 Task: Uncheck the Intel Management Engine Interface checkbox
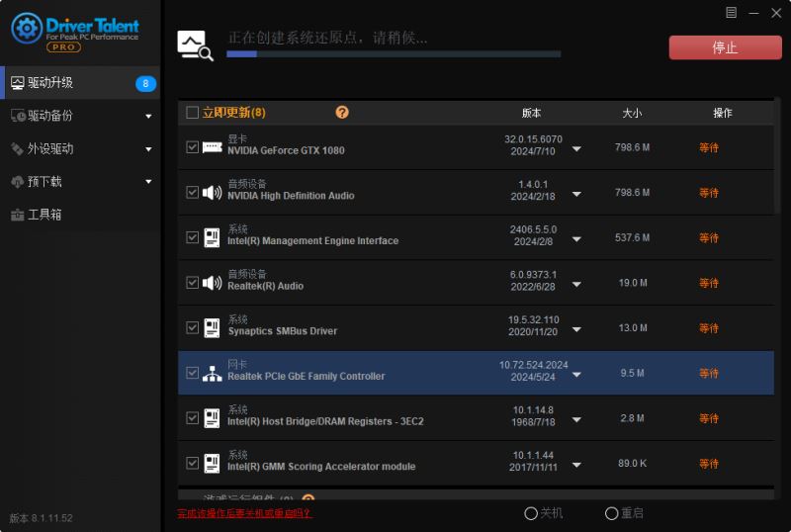tap(192, 237)
